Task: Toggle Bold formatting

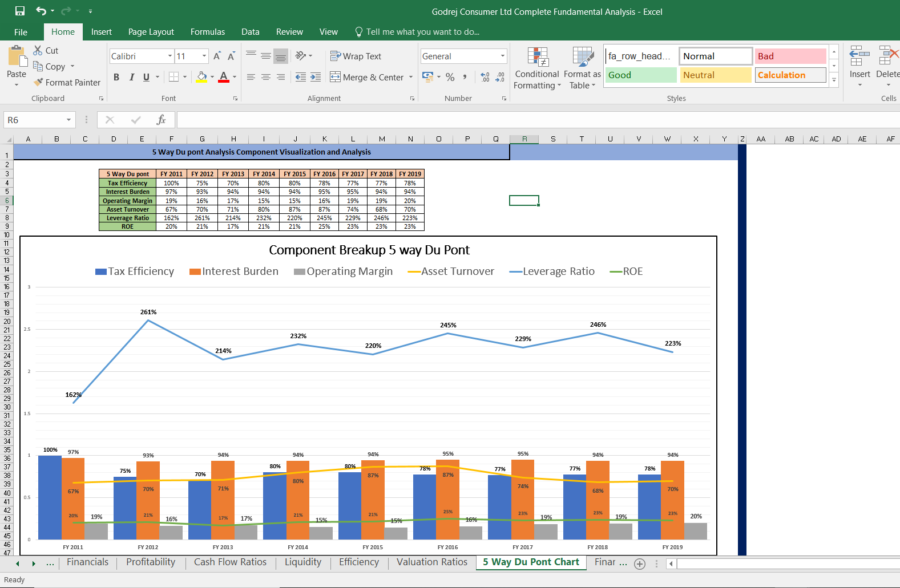Action: 116,77
